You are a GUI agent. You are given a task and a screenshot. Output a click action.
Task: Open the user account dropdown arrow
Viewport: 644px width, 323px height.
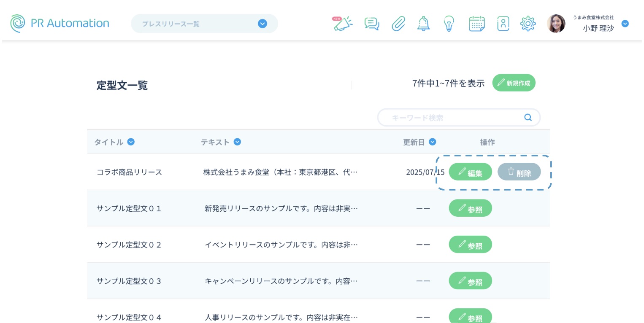(x=625, y=24)
